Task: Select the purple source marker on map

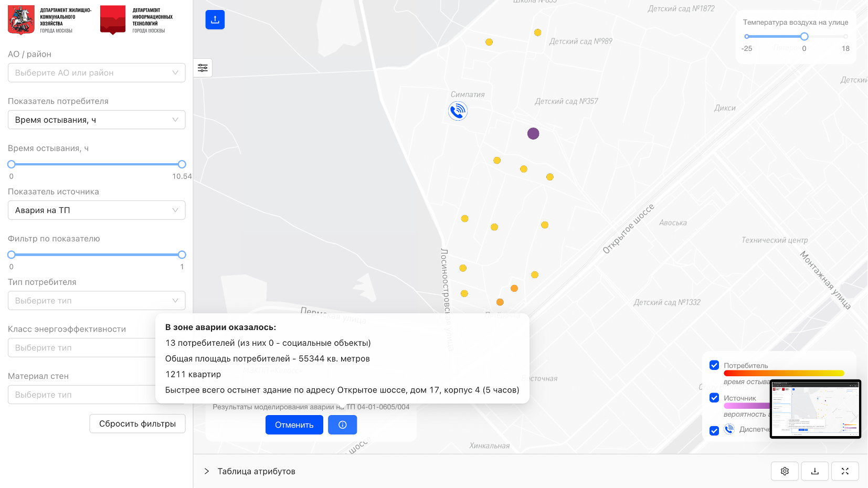Action: (x=533, y=134)
